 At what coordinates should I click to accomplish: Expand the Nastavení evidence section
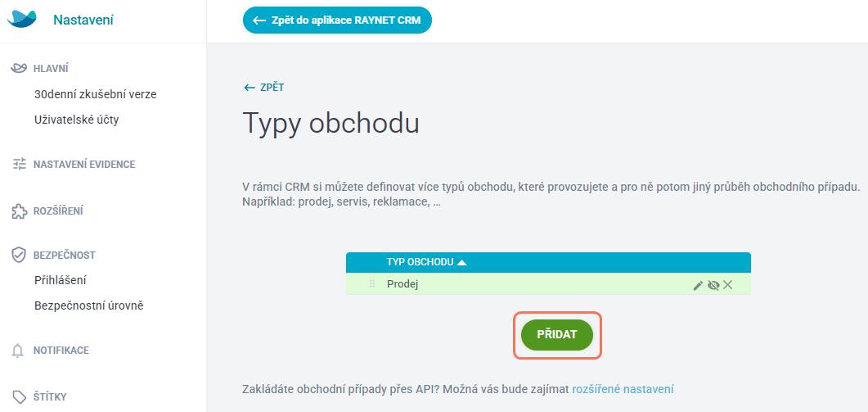point(84,164)
